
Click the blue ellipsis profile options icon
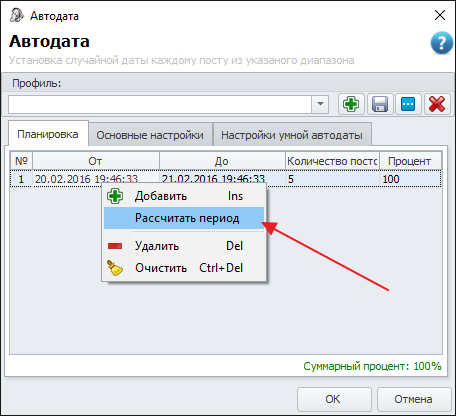[408, 104]
